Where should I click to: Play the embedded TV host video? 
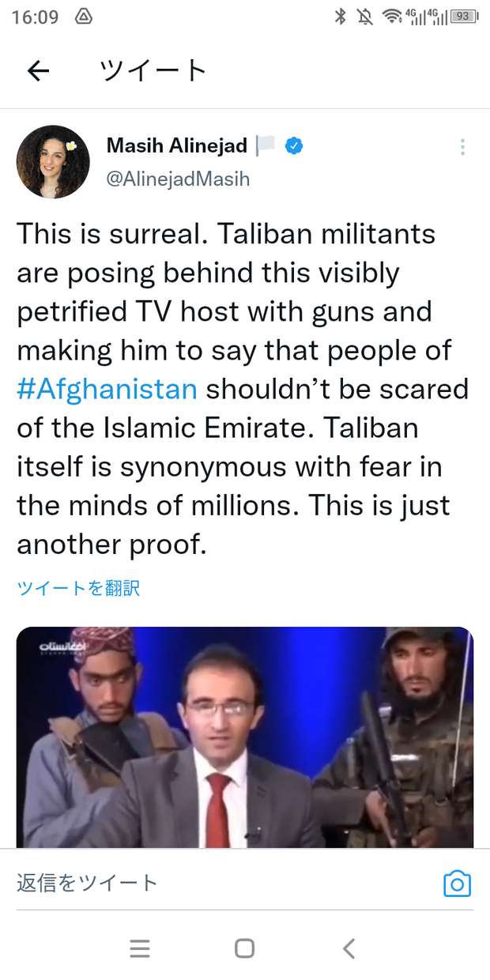(x=245, y=737)
